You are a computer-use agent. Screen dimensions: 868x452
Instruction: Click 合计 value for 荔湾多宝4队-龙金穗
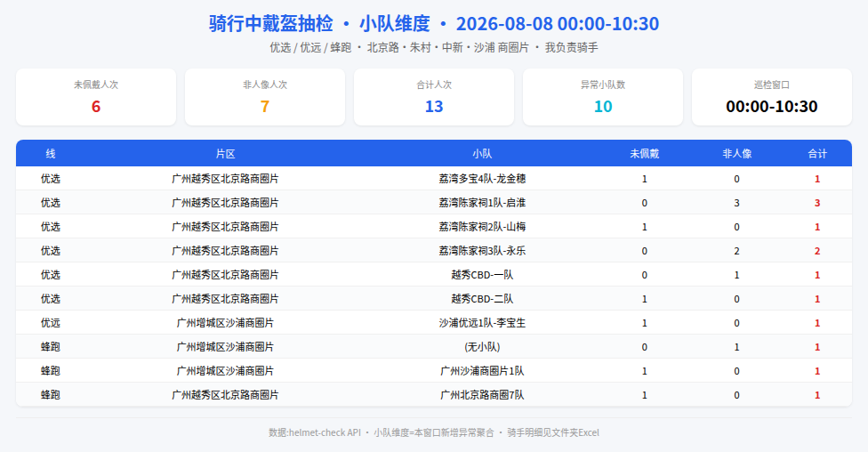tap(817, 179)
